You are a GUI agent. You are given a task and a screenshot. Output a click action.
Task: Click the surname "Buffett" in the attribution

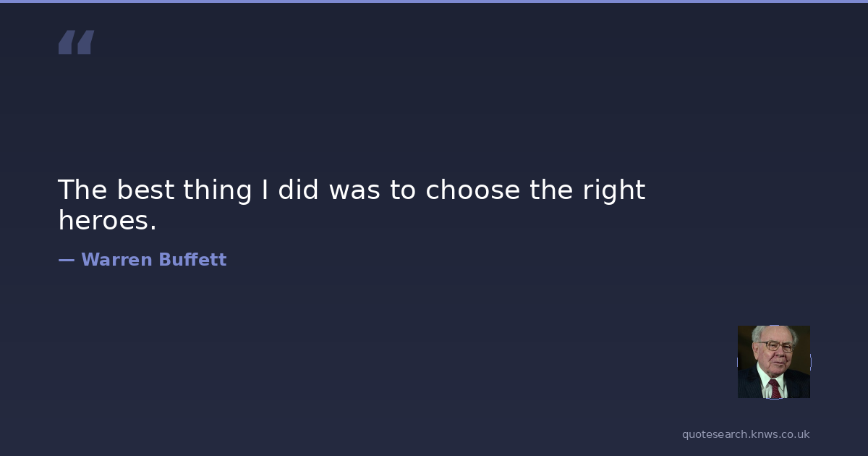pyautogui.click(x=192, y=260)
